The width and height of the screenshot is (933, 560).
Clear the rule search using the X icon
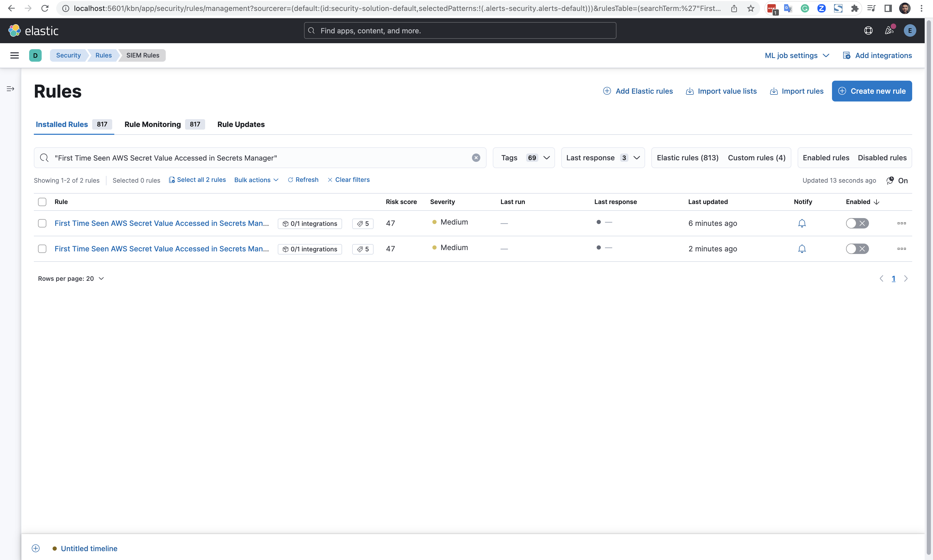click(x=476, y=158)
